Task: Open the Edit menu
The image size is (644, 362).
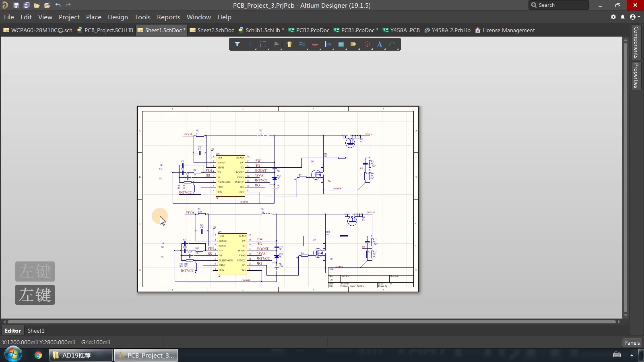Action: pyautogui.click(x=26, y=17)
